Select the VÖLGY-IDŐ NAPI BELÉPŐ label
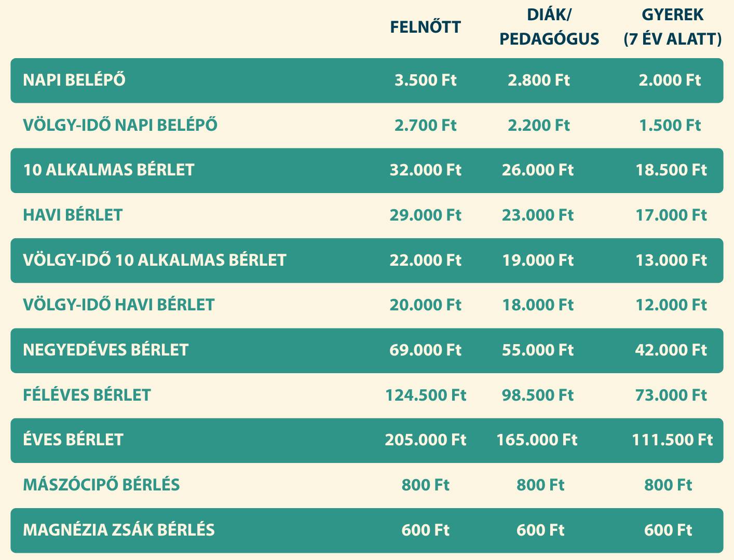The width and height of the screenshot is (734, 560). pos(120,126)
